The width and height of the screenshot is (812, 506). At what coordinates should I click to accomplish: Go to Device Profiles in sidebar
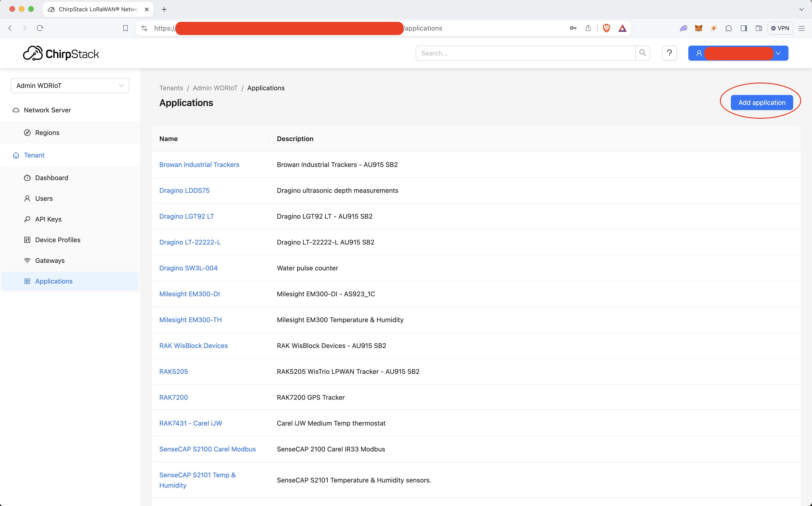click(58, 240)
